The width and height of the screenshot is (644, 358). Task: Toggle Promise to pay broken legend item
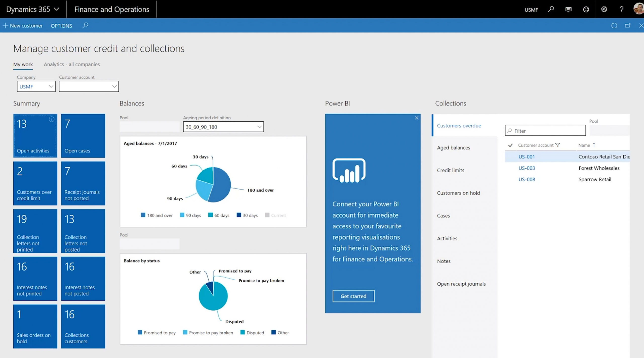pyautogui.click(x=208, y=333)
